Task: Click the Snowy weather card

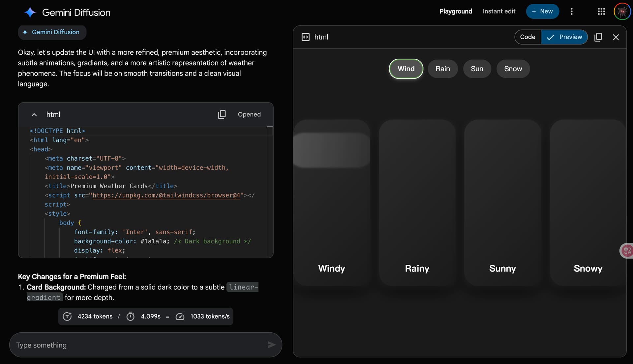Action: pos(588,202)
